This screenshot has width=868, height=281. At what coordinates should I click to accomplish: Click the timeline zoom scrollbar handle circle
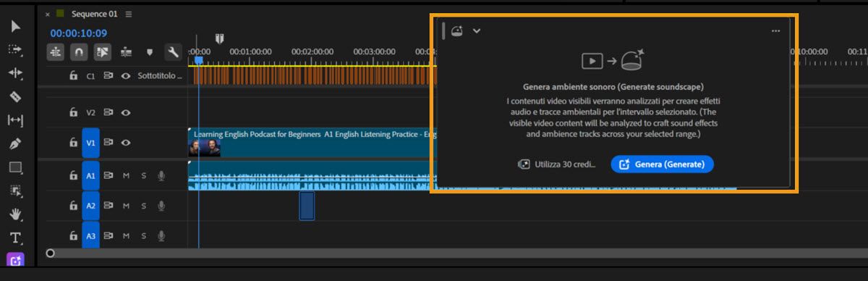[x=50, y=253]
